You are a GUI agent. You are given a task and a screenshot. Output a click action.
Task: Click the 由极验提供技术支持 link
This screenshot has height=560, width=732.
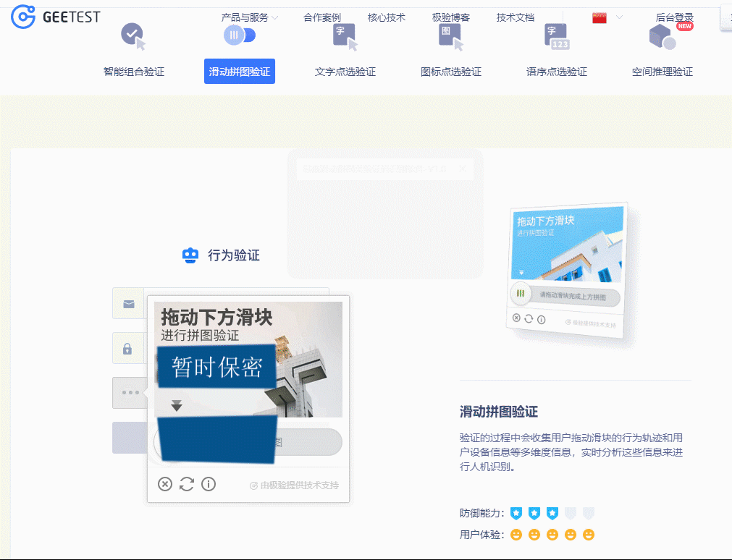[294, 485]
